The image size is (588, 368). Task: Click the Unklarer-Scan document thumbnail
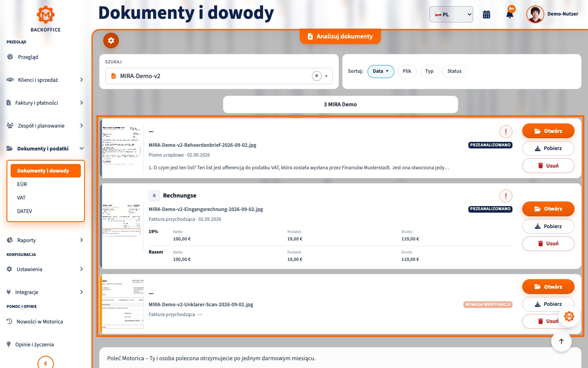pyautogui.click(x=122, y=304)
